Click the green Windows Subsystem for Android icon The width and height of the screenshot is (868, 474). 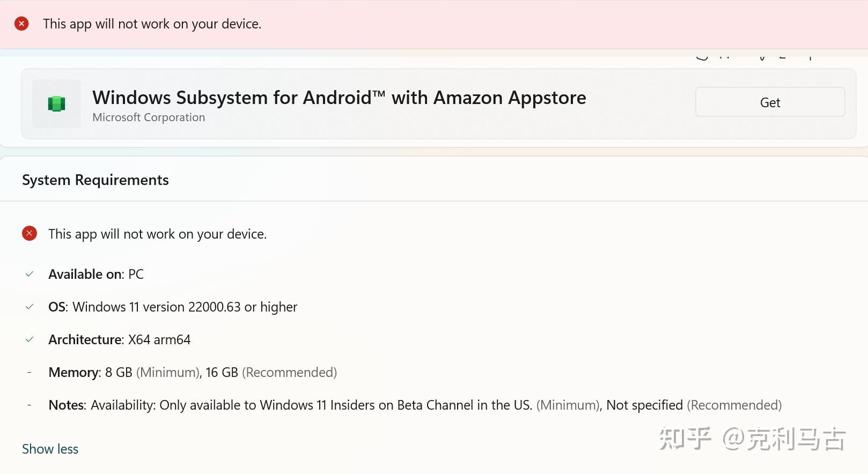point(56,103)
